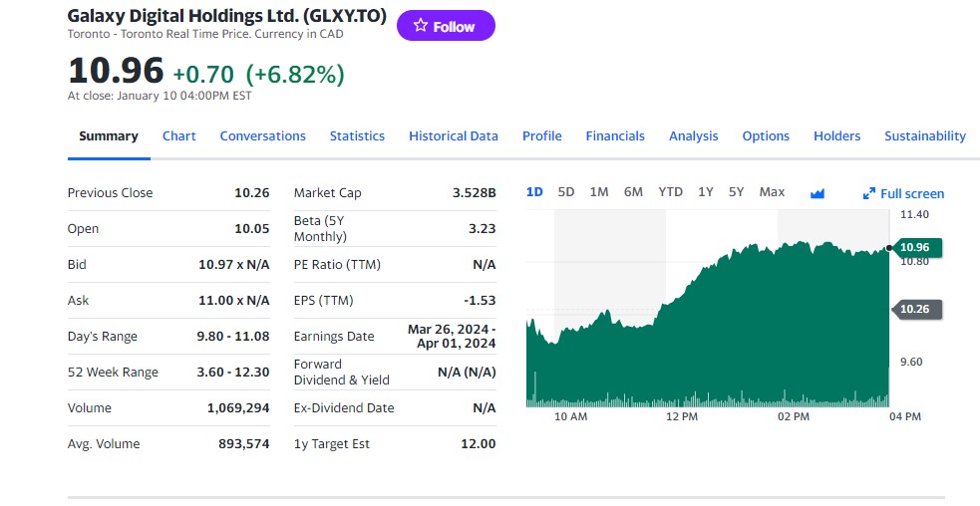Click the 52 Week Range value 3.60 - 12.30
980x506 pixels.
(x=233, y=372)
